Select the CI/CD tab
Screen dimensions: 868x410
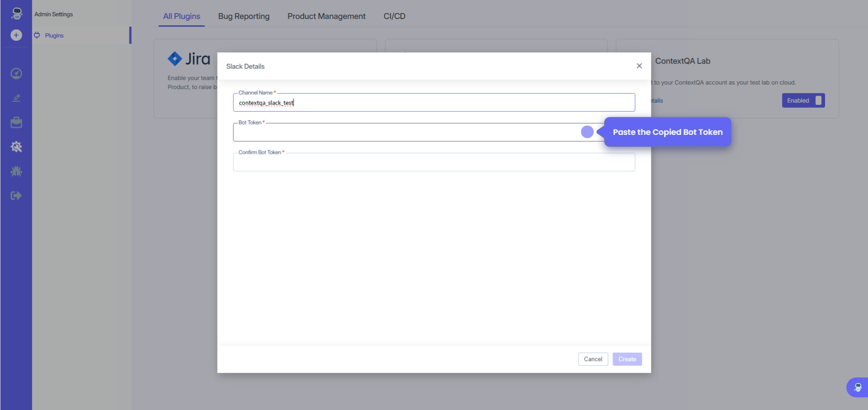coord(394,16)
